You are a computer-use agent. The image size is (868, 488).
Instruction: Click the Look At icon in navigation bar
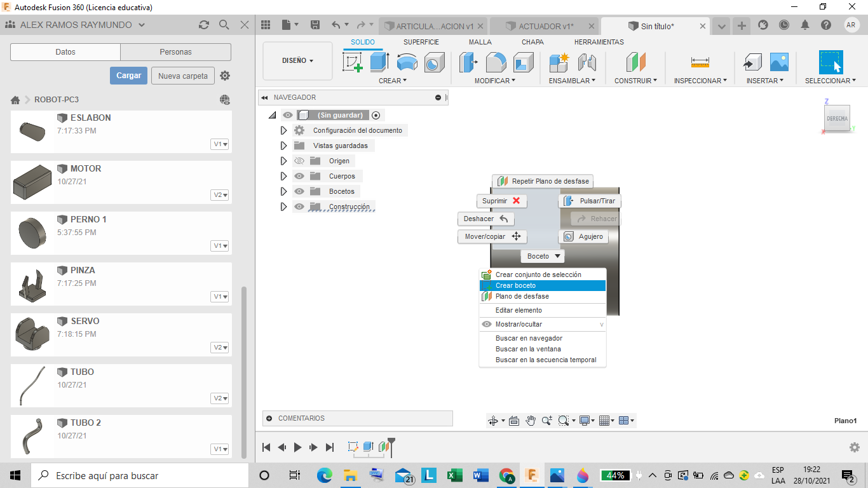[514, 421]
